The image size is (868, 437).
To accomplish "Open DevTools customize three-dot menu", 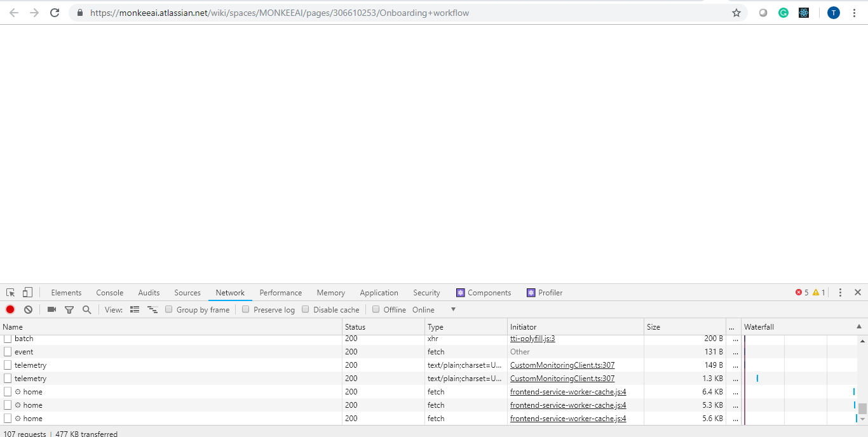I will click(840, 292).
